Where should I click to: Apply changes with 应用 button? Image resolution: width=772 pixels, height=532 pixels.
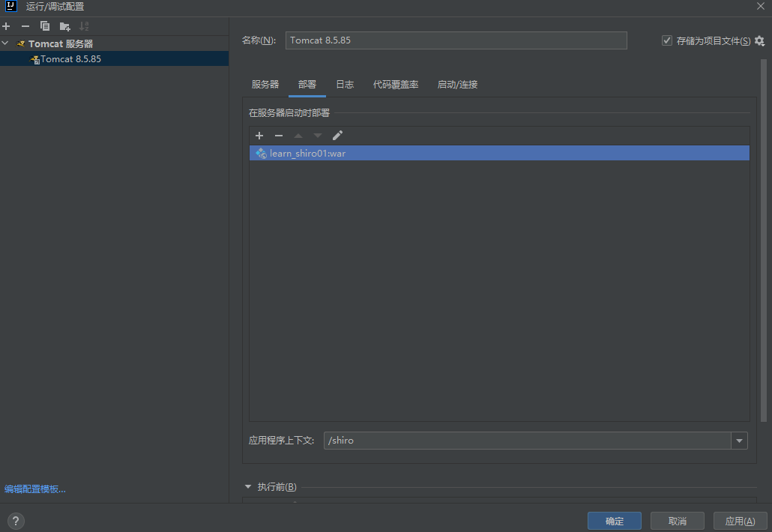(740, 521)
